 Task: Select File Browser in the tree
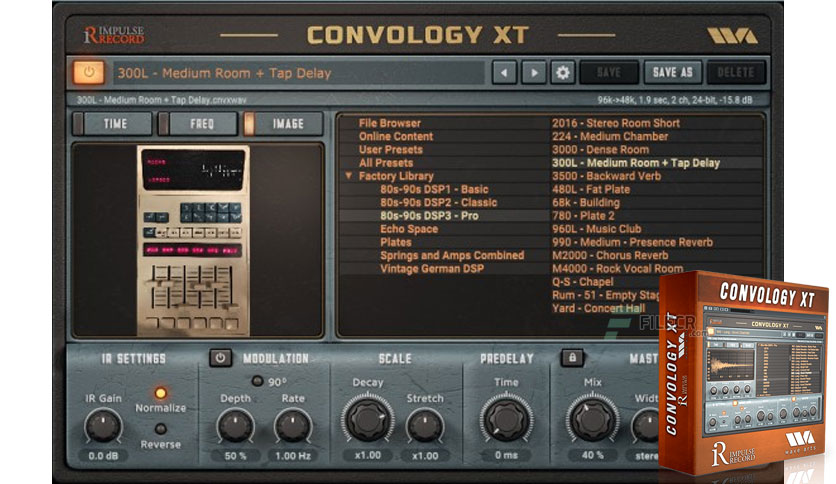[x=389, y=123]
